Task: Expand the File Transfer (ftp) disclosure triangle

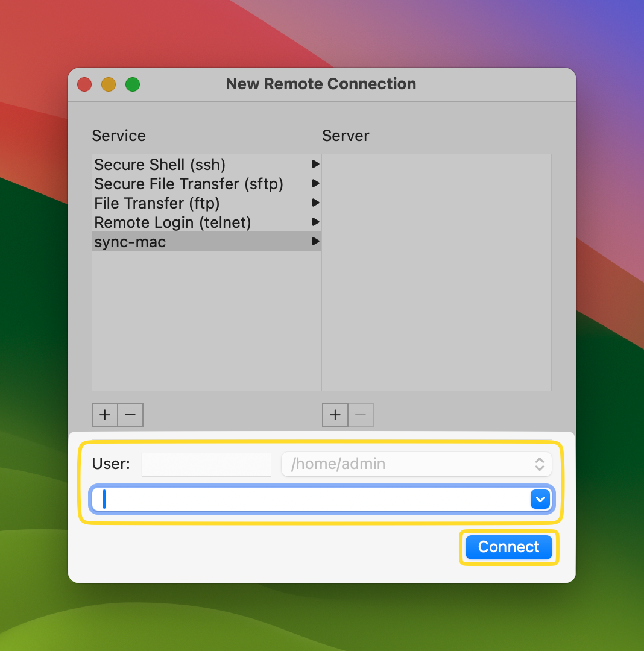Action: 315,203
